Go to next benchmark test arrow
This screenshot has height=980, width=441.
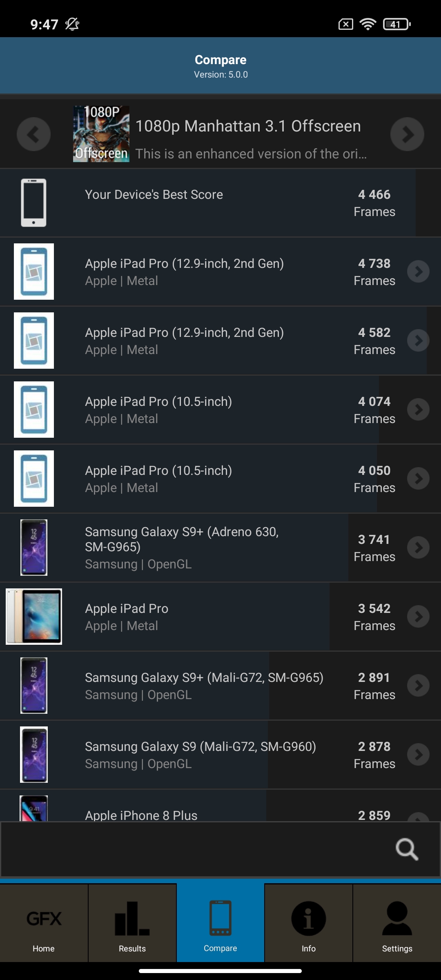pos(407,134)
